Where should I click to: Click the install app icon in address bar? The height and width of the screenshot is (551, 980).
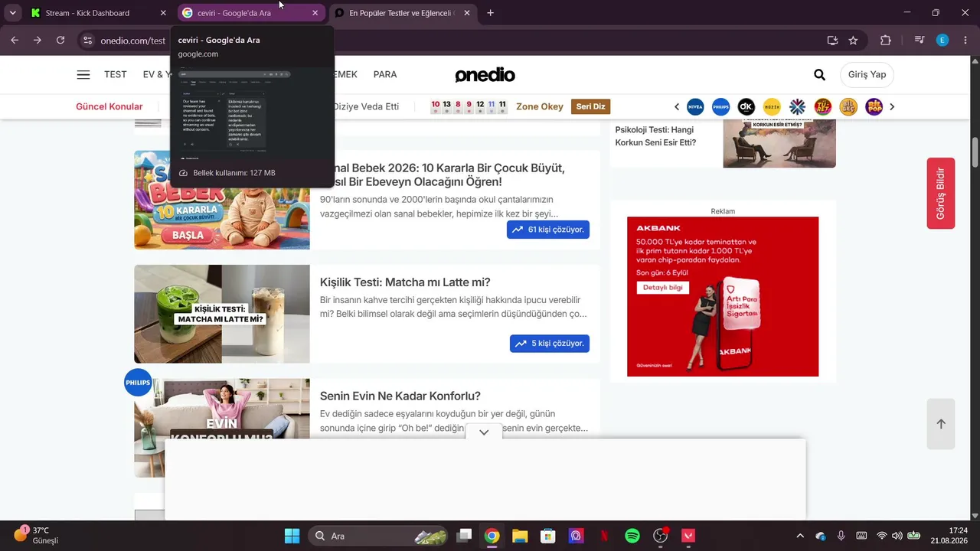(832, 41)
